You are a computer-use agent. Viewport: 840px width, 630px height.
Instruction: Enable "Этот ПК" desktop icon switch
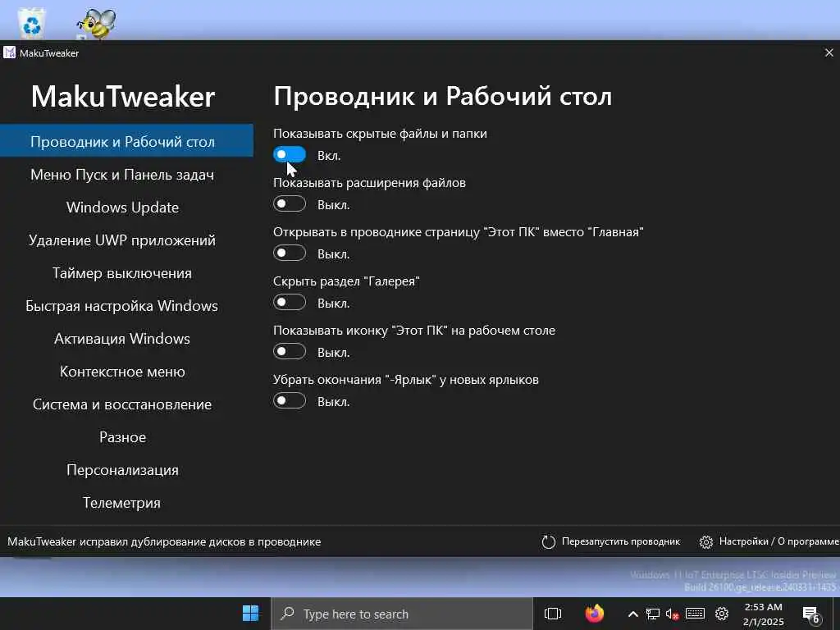click(x=290, y=352)
